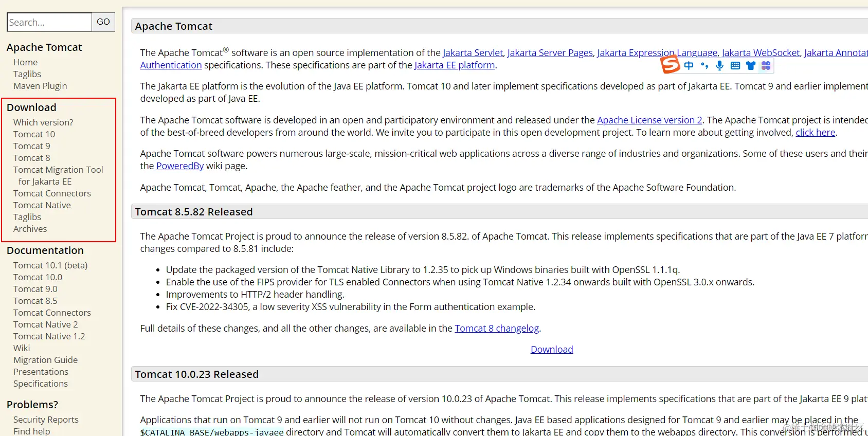The width and height of the screenshot is (868, 436).
Task: Open Taglibs under Apache Tomcat section
Action: pyautogui.click(x=27, y=74)
